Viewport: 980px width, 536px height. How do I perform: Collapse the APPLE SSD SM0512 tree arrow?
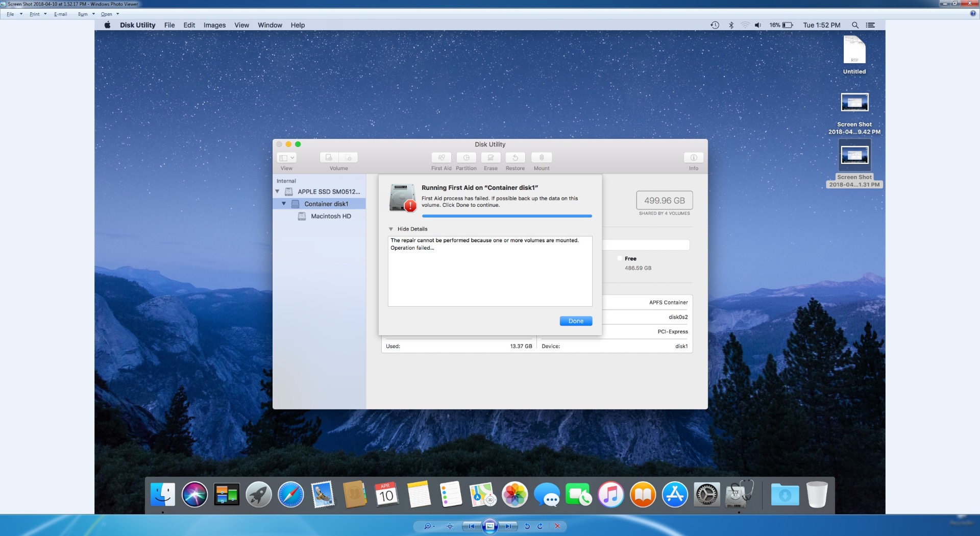click(x=277, y=191)
